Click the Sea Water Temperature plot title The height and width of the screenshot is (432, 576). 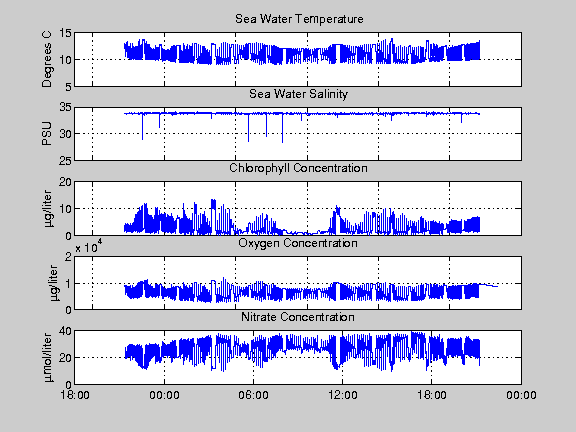click(x=299, y=19)
